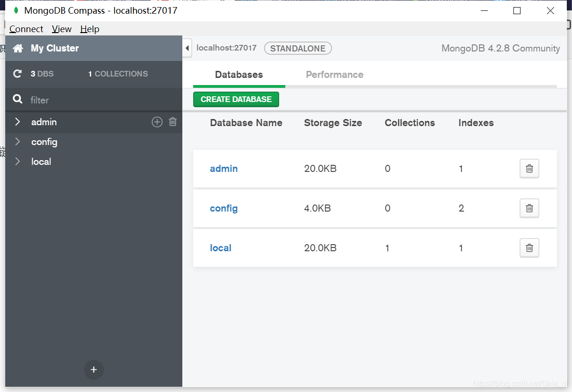
Task: Delete admin database using sidebar trash icon
Action: pos(173,122)
